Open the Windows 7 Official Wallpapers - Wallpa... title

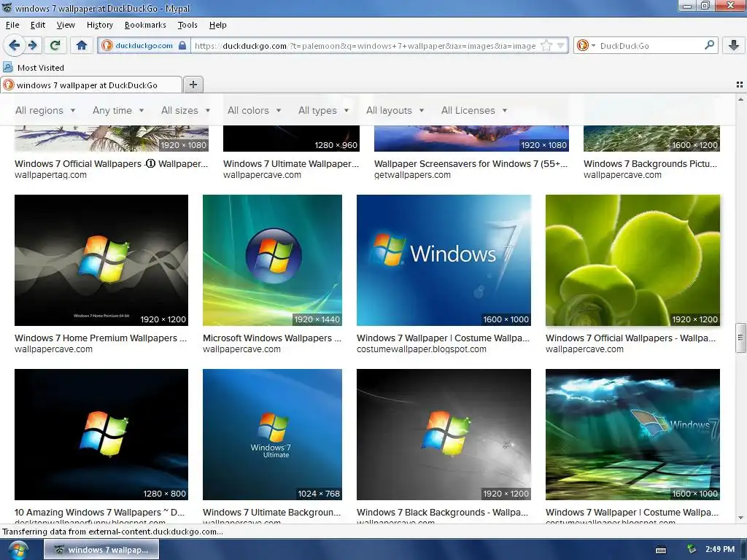pos(630,338)
